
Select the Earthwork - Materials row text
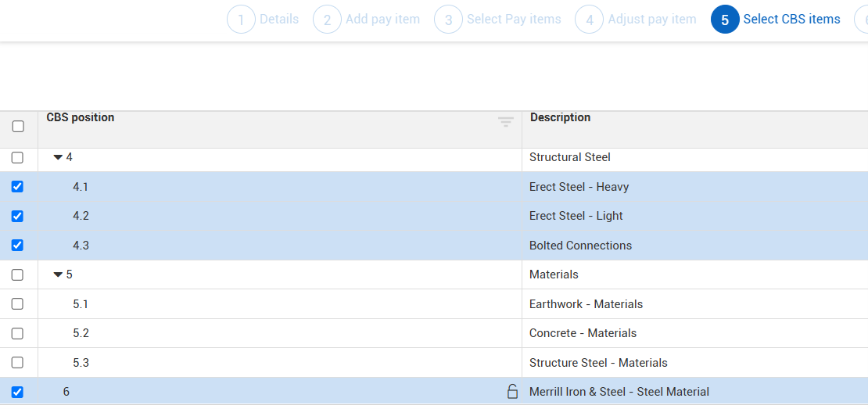[586, 304]
